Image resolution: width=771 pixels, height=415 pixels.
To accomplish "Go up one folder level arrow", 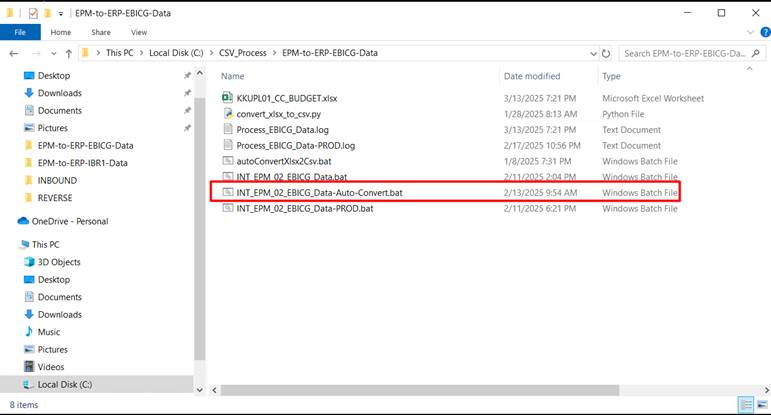I will coord(68,53).
